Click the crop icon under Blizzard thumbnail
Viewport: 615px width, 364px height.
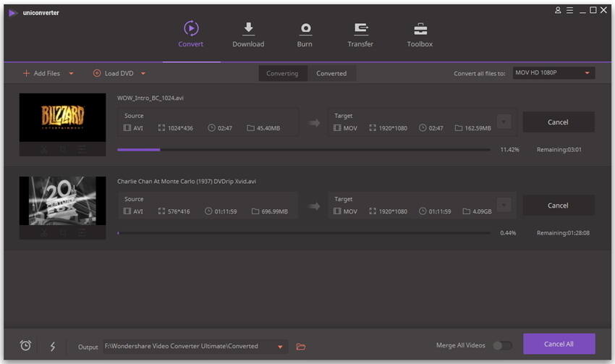click(63, 150)
